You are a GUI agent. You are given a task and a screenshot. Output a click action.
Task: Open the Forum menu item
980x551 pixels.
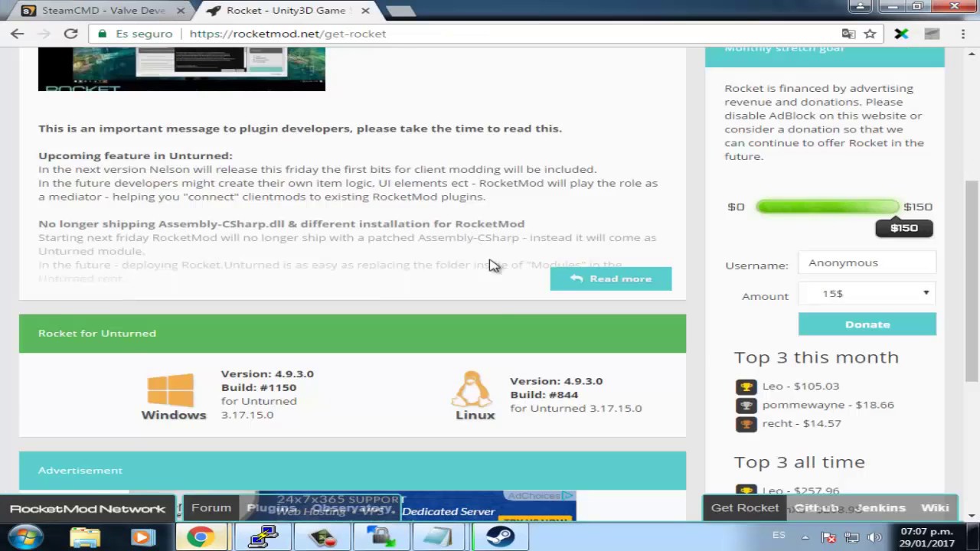click(211, 508)
